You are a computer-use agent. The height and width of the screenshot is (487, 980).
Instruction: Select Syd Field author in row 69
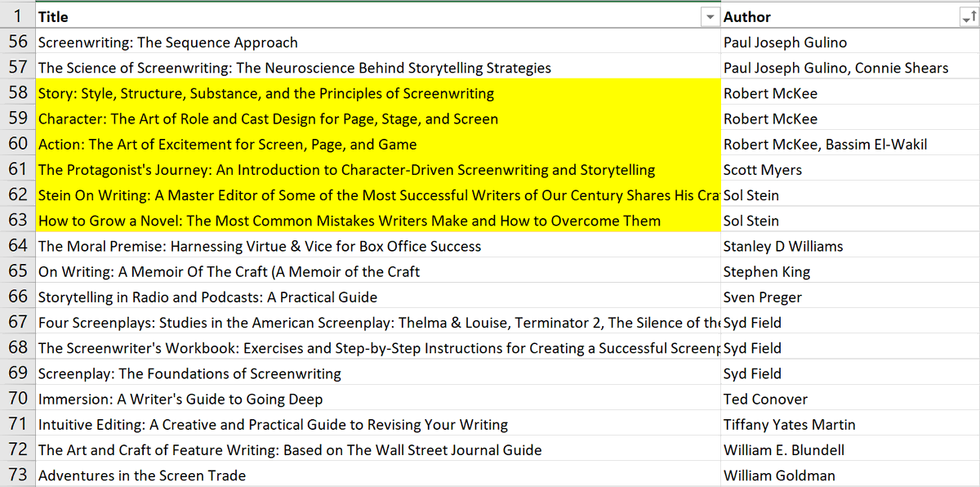pyautogui.click(x=850, y=373)
